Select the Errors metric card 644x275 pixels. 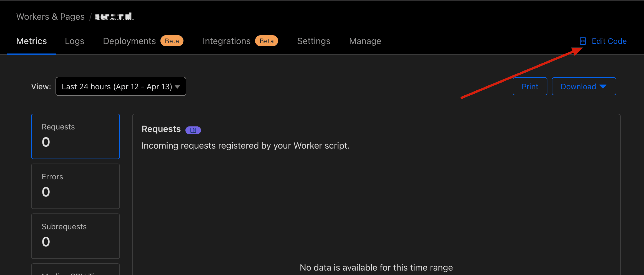click(x=76, y=186)
